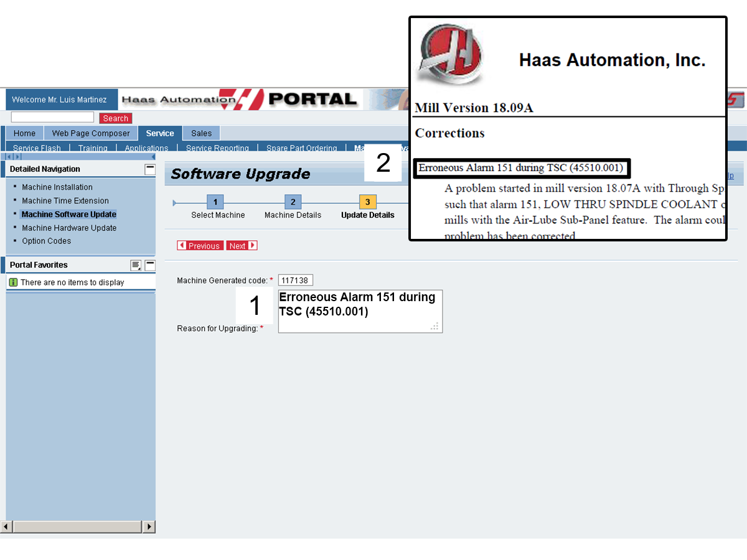
Task: Open the Training sub-tab
Action: point(93,148)
